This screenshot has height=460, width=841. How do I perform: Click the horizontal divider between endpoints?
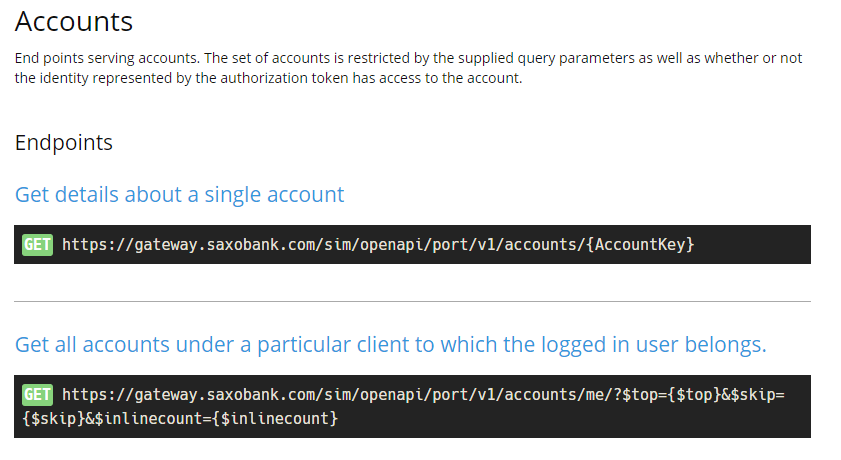point(412,301)
